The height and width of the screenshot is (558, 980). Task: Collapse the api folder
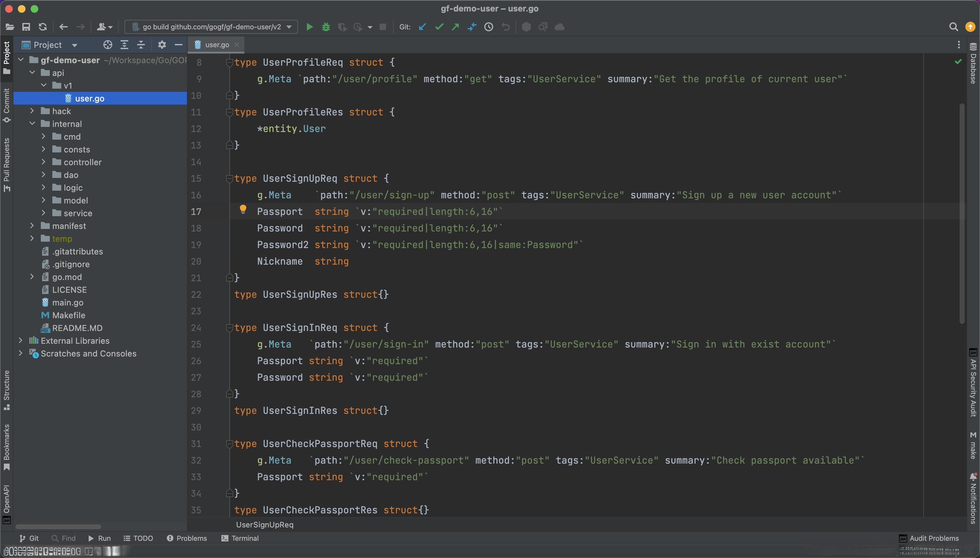[x=32, y=72]
